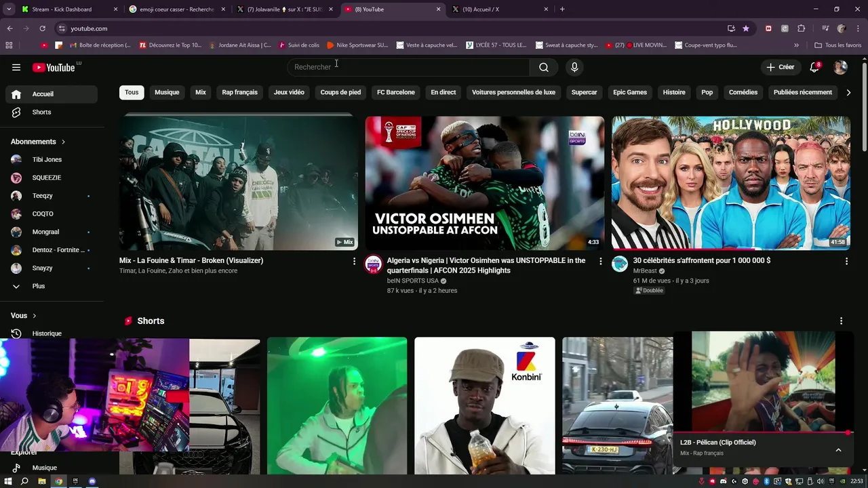Open the Mongraal channel link
Viewport: 868px width, 488px height.
click(52, 232)
